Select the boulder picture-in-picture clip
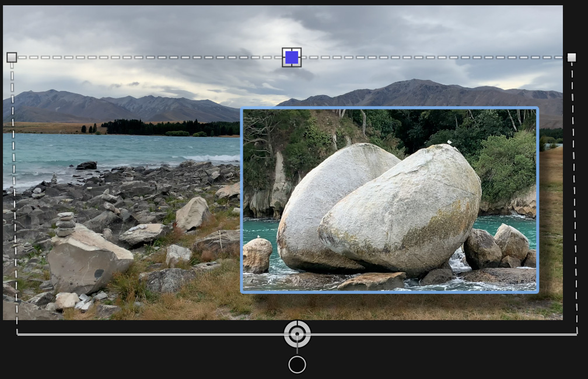 pyautogui.click(x=389, y=199)
